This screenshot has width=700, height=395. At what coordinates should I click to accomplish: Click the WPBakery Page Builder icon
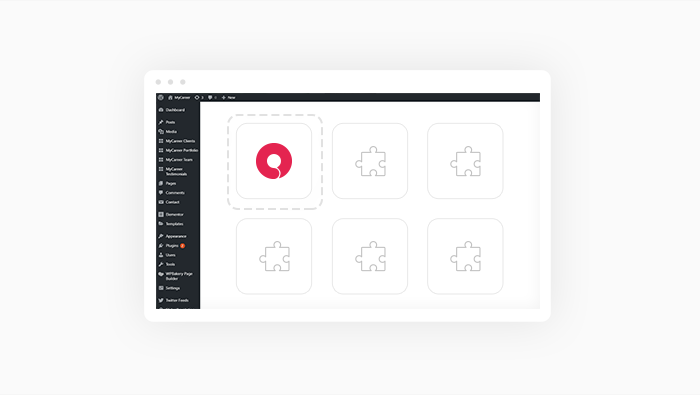point(161,274)
